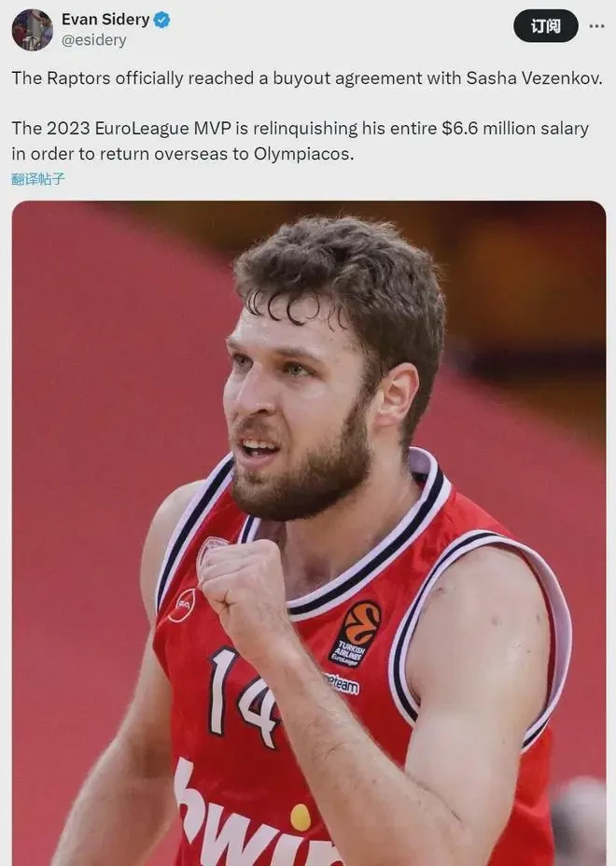The width and height of the screenshot is (616, 866).
Task: Click the blue verified checkmark badge
Action: click(161, 21)
